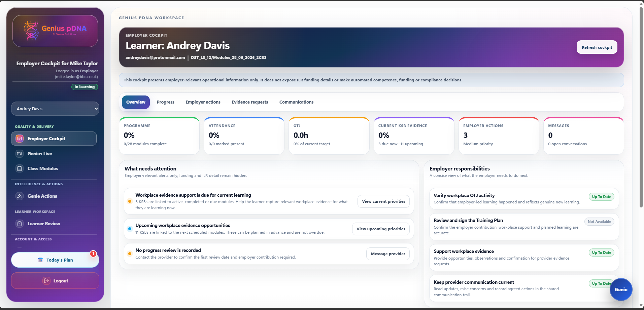Open the floating Genie assistant button

pyautogui.click(x=621, y=289)
